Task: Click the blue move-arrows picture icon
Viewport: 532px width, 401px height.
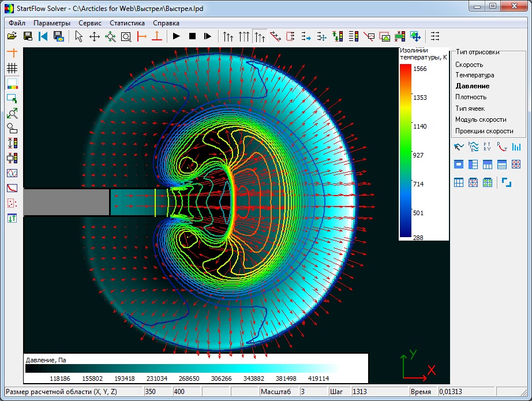Action: pyautogui.click(x=415, y=36)
